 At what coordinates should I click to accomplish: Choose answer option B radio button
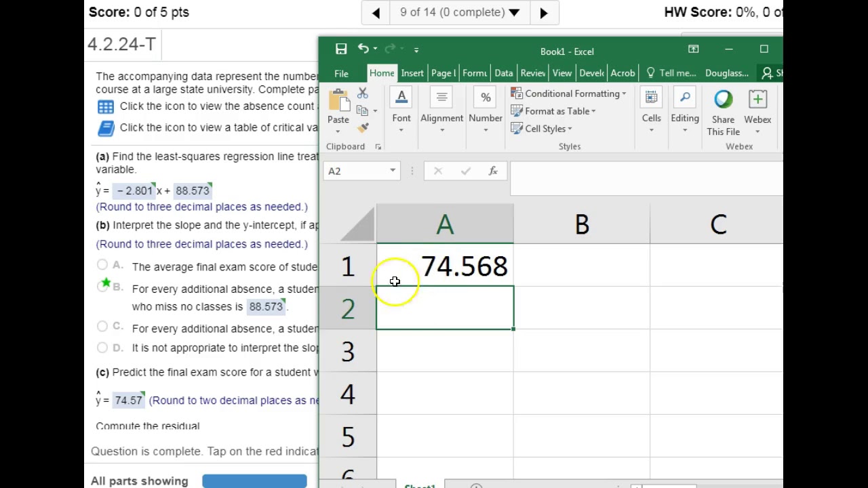click(x=102, y=287)
